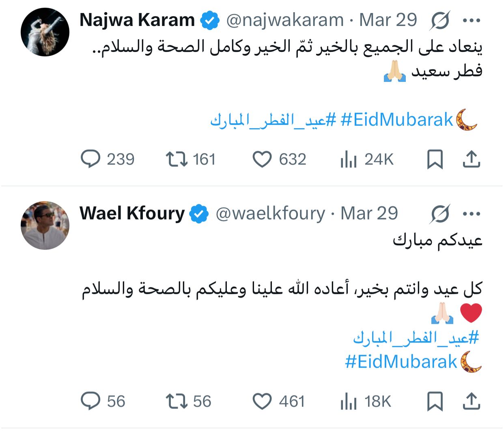Screen dimensions: 504x433
Task: Open Wael Kfoury's profile picture
Action: point(45,225)
